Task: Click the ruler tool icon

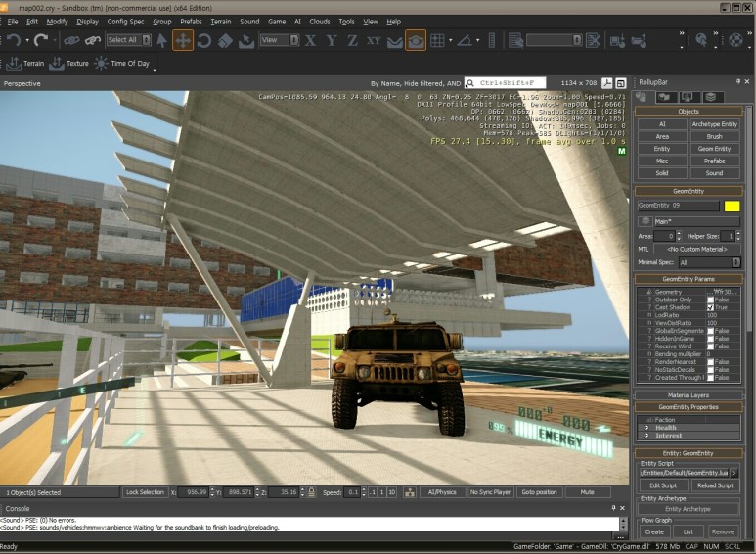Action: tap(492, 40)
